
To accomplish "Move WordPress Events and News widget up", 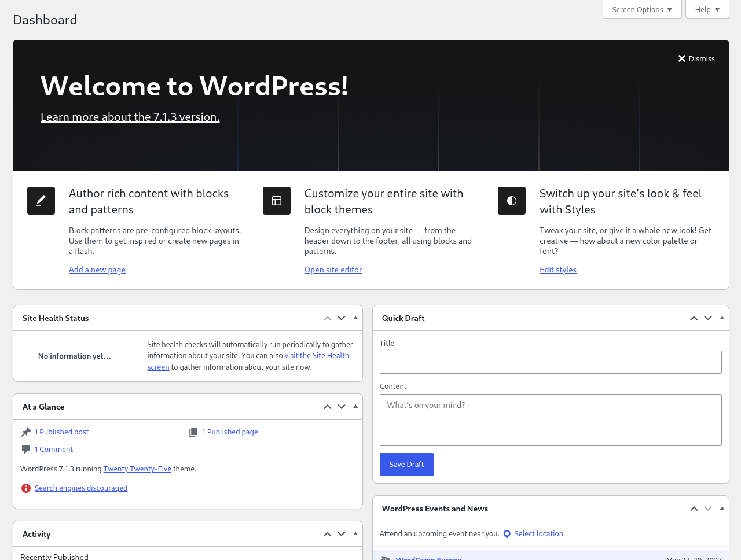I will 694,509.
